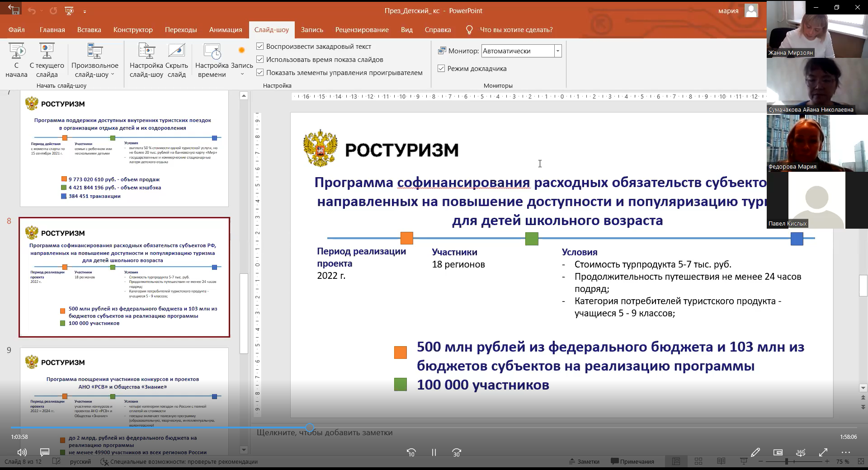868x470 pixels.
Task: Pause the video playback
Action: click(434, 452)
